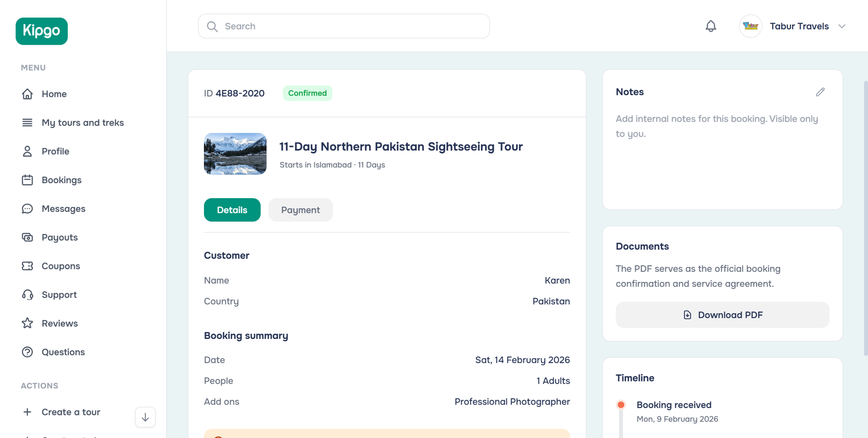Open My tours and treks menu
Image resolution: width=868 pixels, height=438 pixels.
[x=82, y=123]
